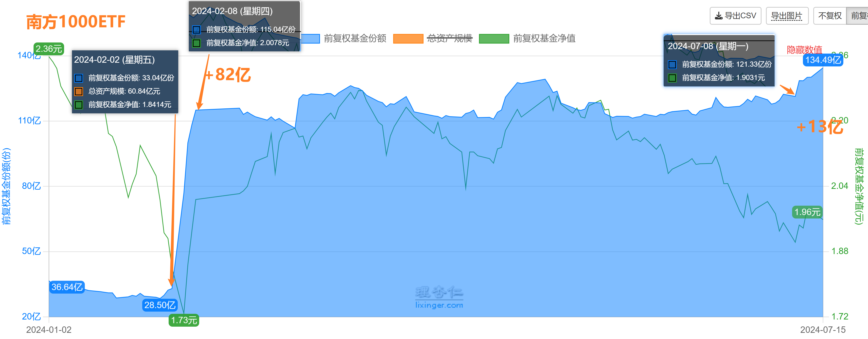868x339 pixels.
Task: Click the 28.50亿 minimum value label
Action: [160, 305]
